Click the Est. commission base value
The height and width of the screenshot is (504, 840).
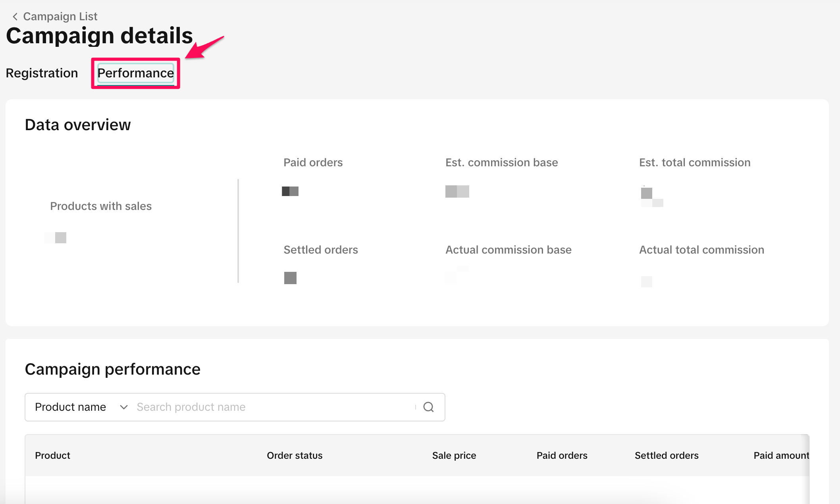457,191
